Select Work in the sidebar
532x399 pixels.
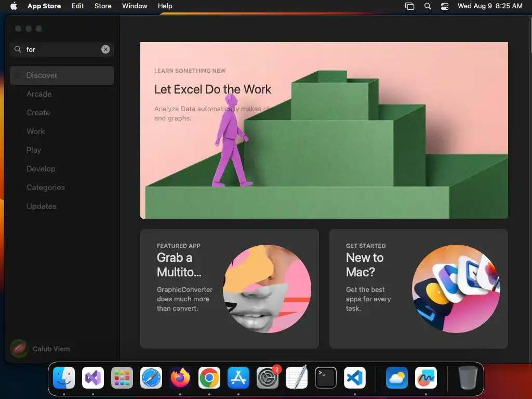62,131
